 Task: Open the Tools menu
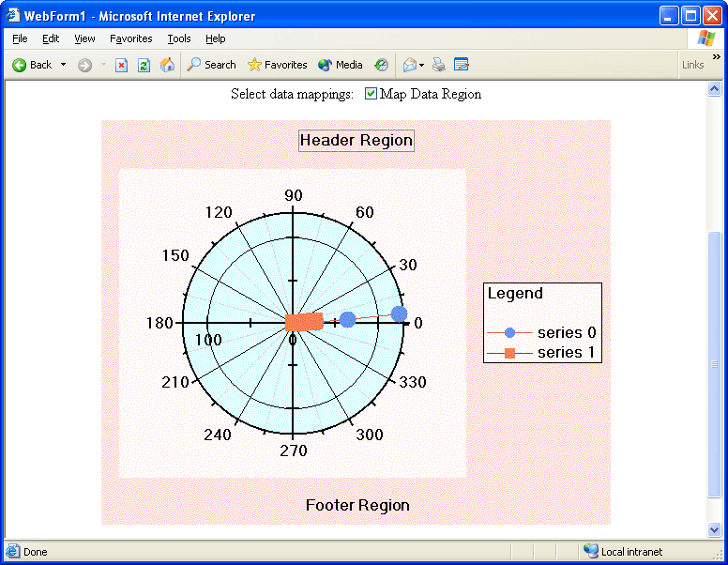click(x=178, y=38)
